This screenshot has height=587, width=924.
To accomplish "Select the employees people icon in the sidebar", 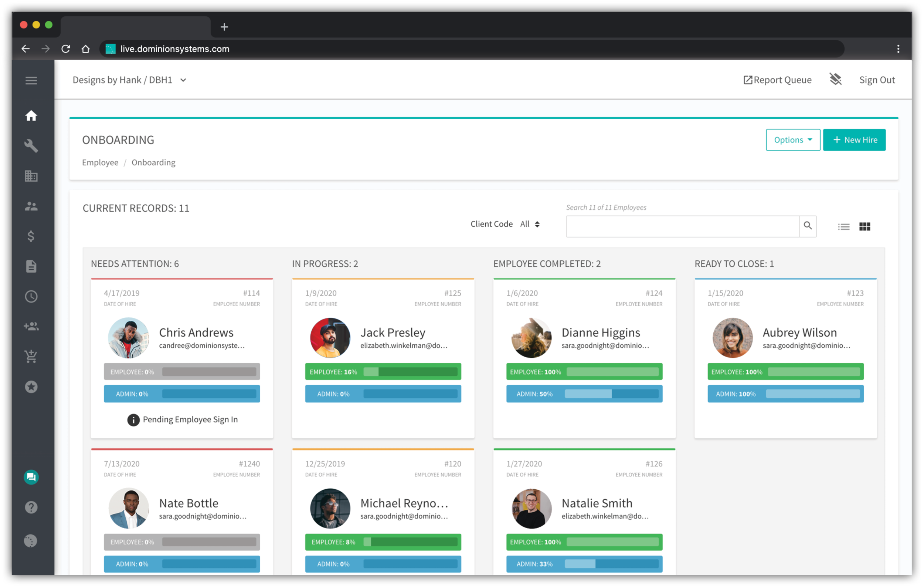I will point(31,206).
